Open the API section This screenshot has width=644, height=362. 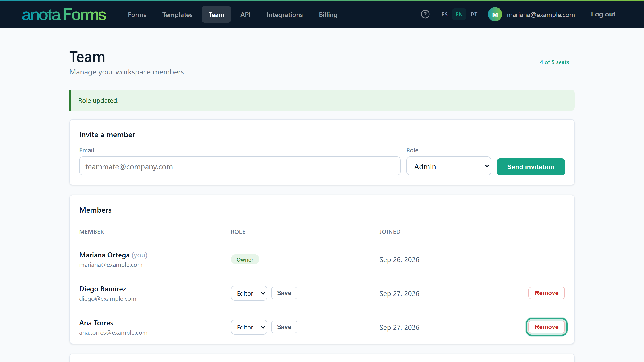[245, 15]
